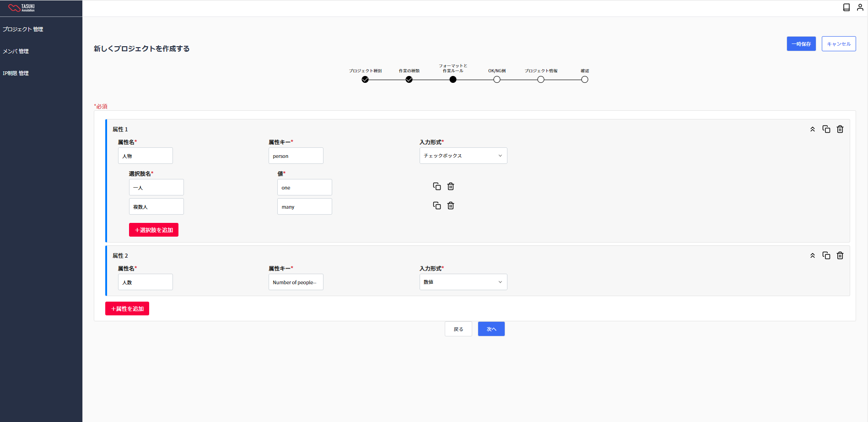
Task: Edit value field containing many
Action: (x=305, y=206)
